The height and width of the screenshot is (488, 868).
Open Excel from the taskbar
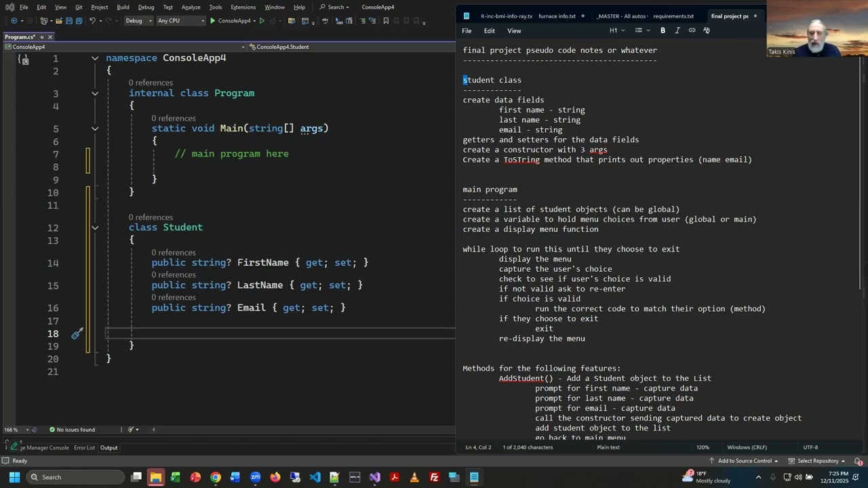[x=176, y=477]
